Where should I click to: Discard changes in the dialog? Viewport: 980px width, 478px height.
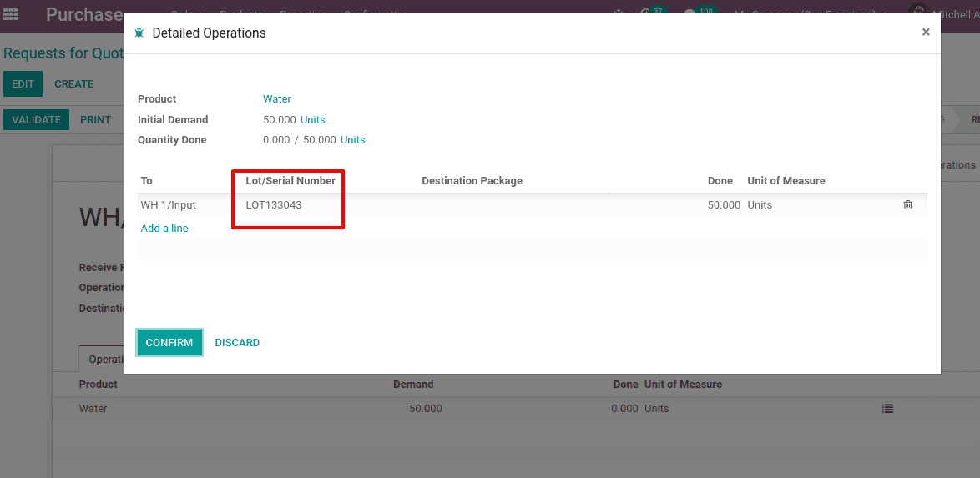pos(237,342)
